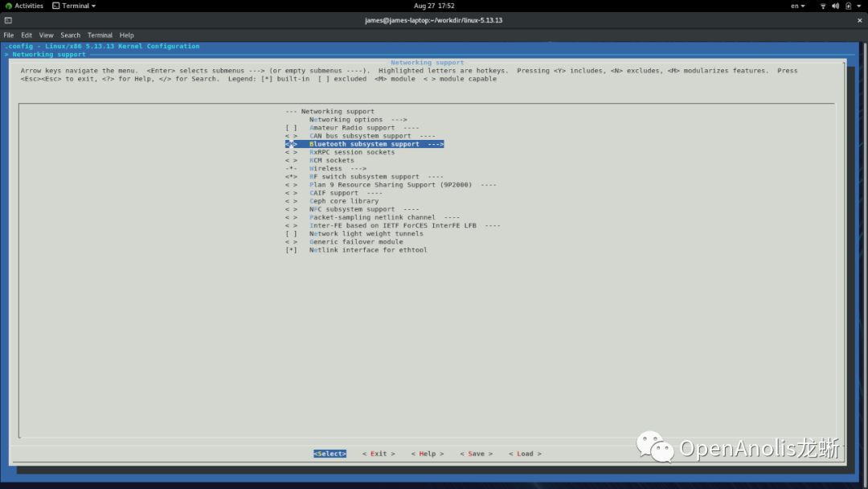868x489 pixels.
Task: Click the Bluetooth subsystem support label
Action: 364,144
